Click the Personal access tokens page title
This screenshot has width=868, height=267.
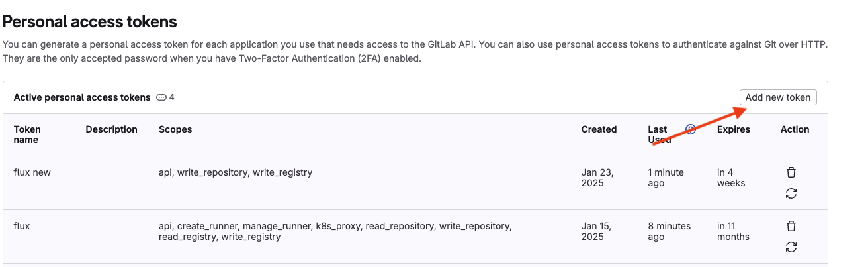90,21
